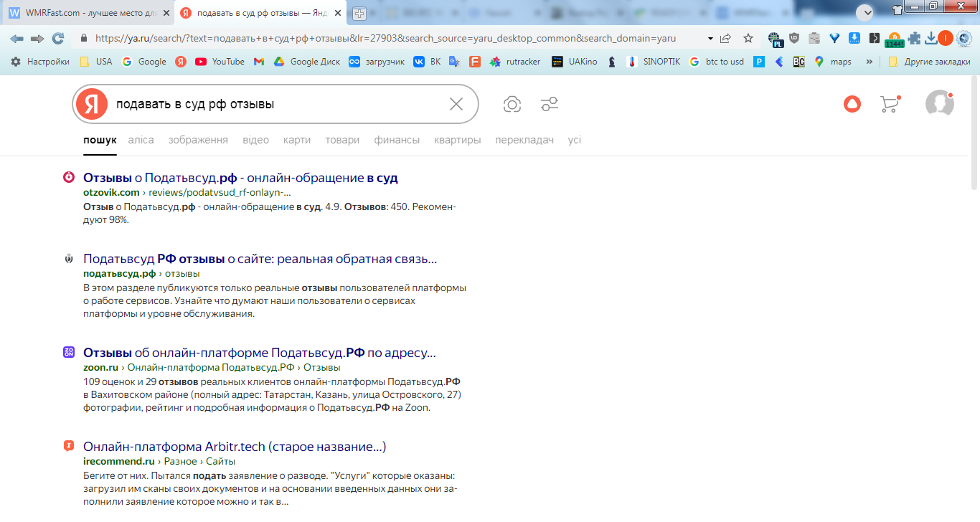Open the Настройки bookmark
The height and width of the screenshot is (522, 980).
click(40, 62)
